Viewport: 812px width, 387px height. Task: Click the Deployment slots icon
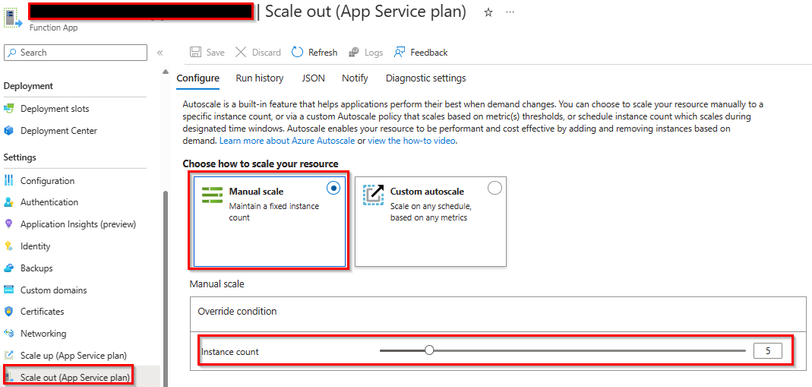click(9, 109)
